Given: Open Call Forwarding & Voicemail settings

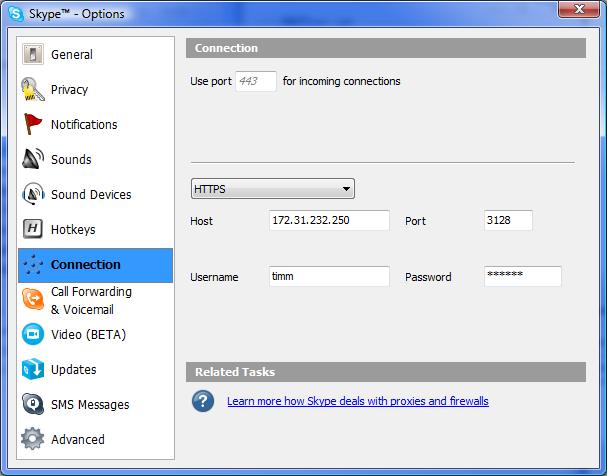Looking at the screenshot, I should click(95, 300).
